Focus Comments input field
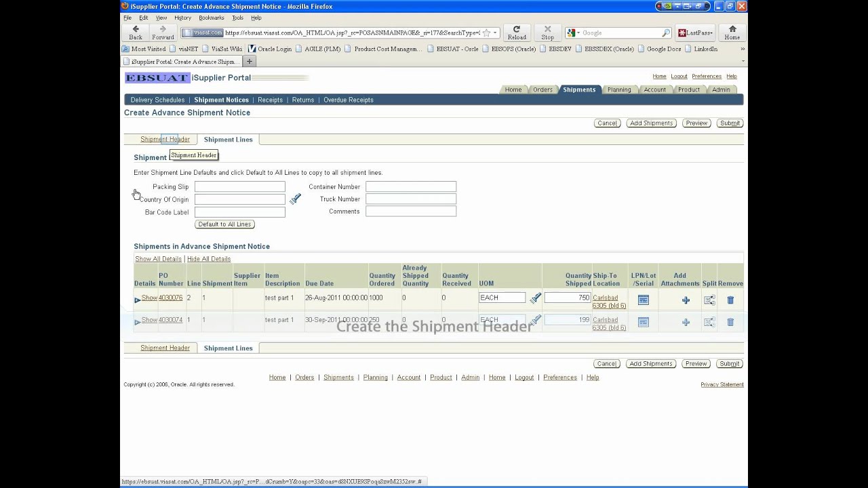The image size is (868, 488). [411, 211]
